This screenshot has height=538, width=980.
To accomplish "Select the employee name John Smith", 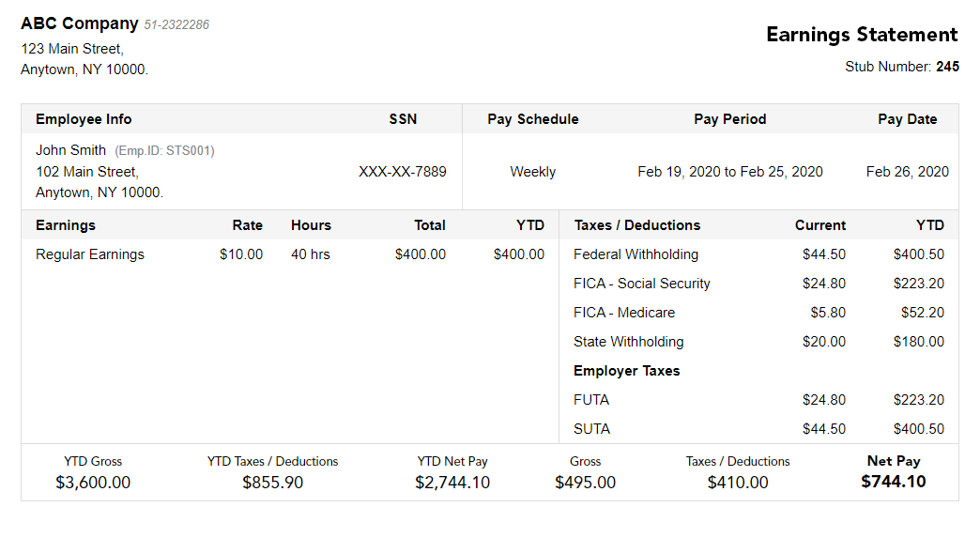I will click(x=71, y=150).
